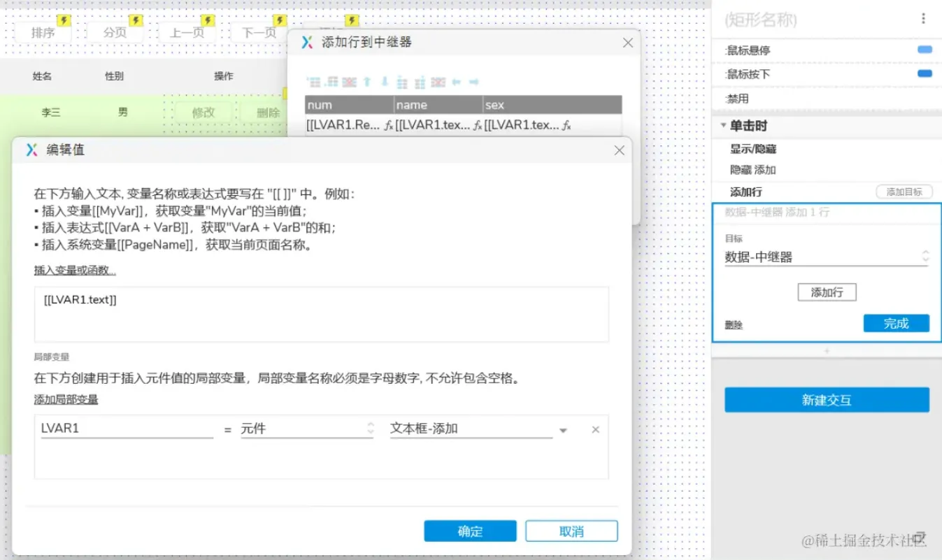Select the bold 添加行 action label

coord(745,192)
